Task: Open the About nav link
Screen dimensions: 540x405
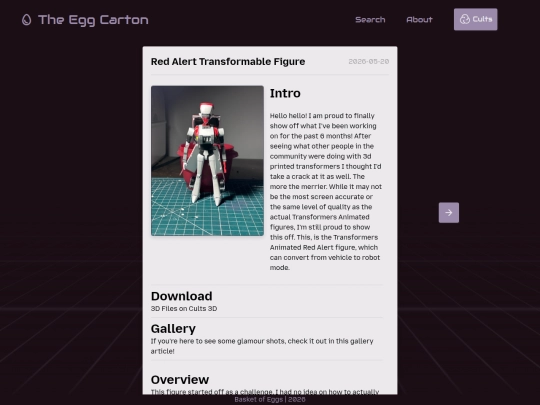Action: point(419,20)
